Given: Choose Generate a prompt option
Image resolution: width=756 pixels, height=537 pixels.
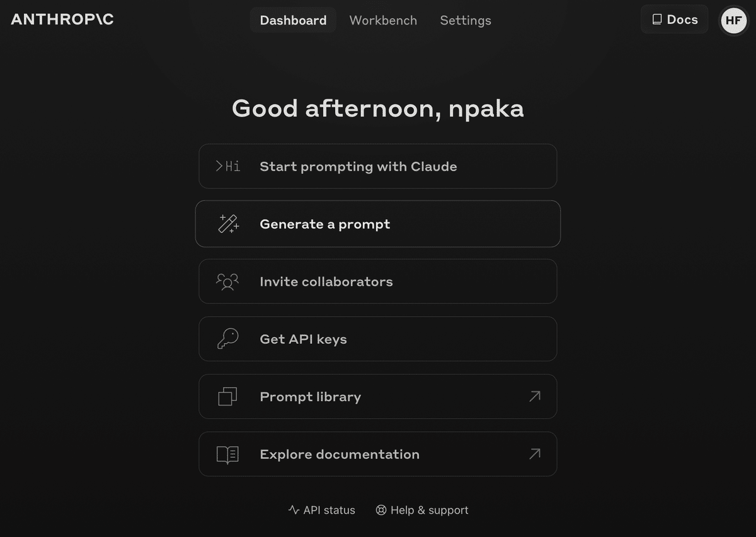Looking at the screenshot, I should (x=378, y=224).
